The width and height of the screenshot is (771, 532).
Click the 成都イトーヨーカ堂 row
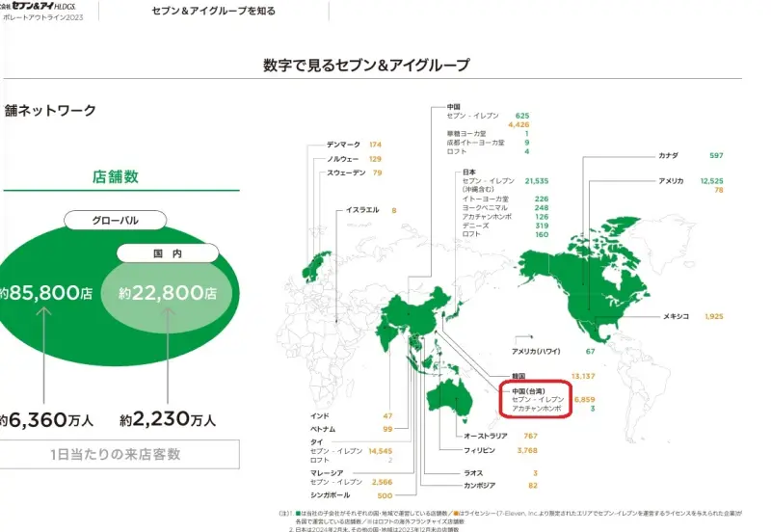point(488,143)
